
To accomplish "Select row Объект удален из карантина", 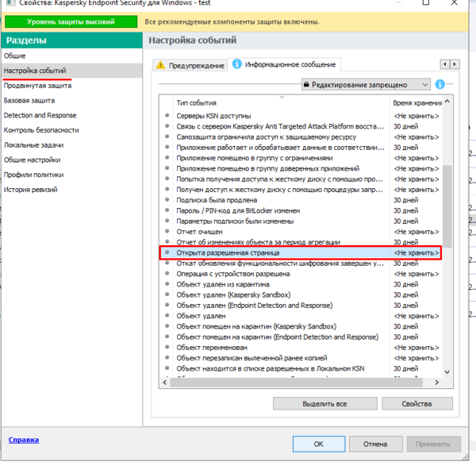I will [x=301, y=284].
